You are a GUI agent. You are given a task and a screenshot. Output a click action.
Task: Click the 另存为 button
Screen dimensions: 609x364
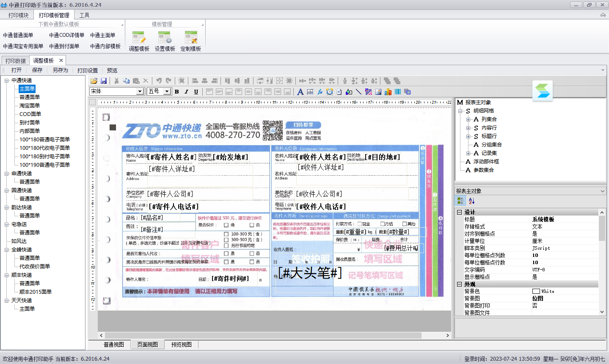(61, 70)
